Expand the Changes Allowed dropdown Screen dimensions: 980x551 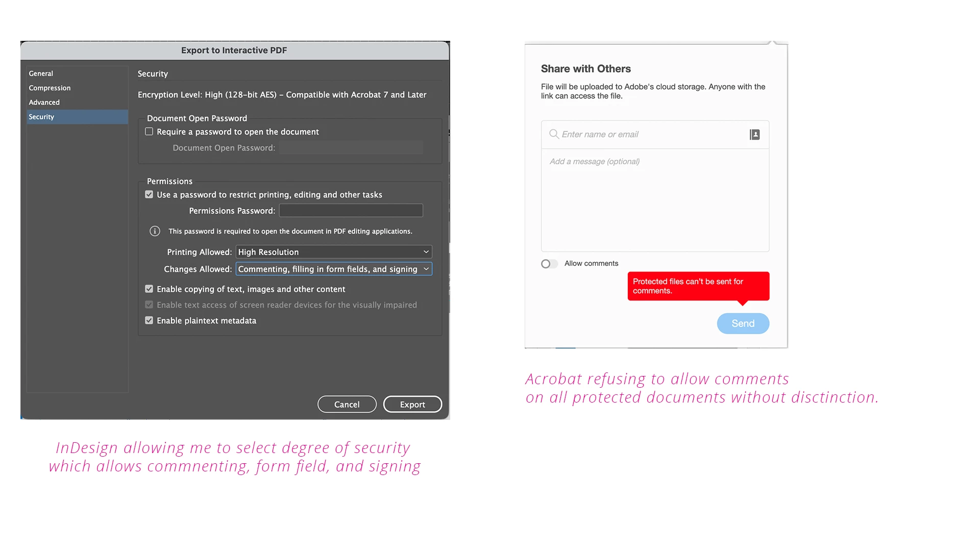click(x=334, y=269)
